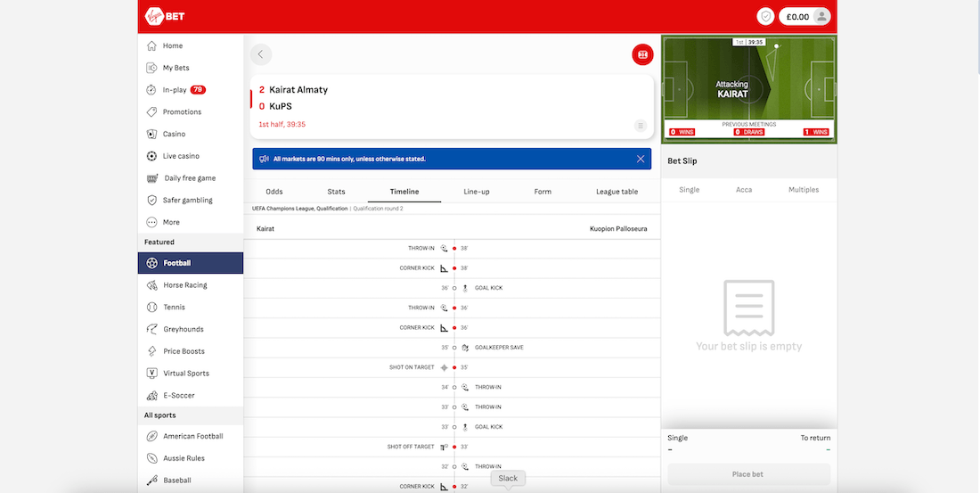Open Price Boosts in the sidebar
980x493 pixels.
click(191, 351)
